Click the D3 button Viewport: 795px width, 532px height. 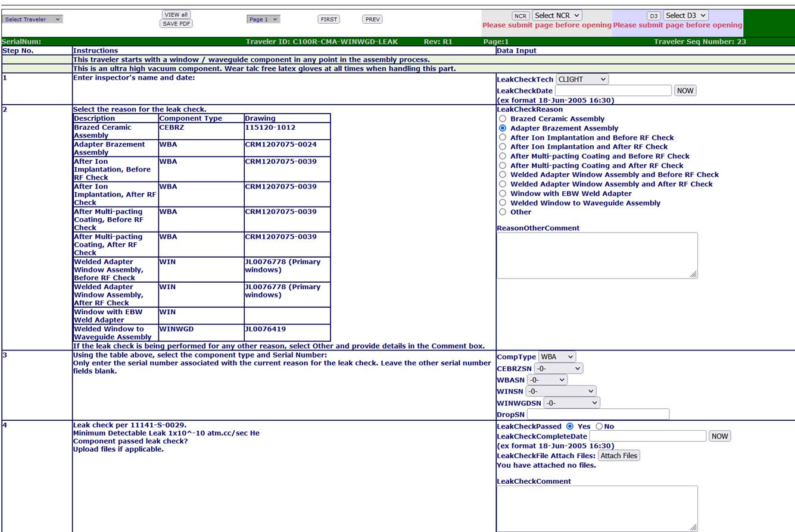[654, 15]
